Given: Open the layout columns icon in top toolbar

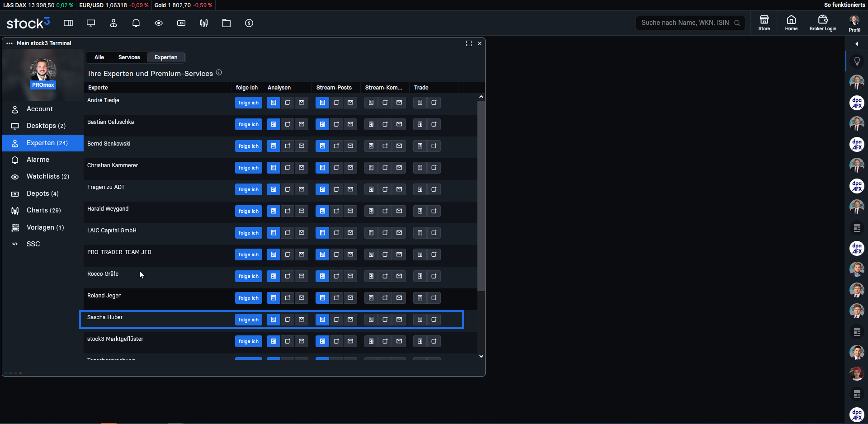Looking at the screenshot, I should click(x=68, y=23).
